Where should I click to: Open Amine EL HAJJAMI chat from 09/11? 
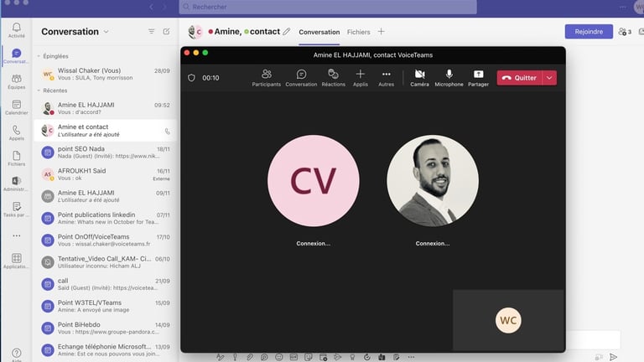(106, 196)
